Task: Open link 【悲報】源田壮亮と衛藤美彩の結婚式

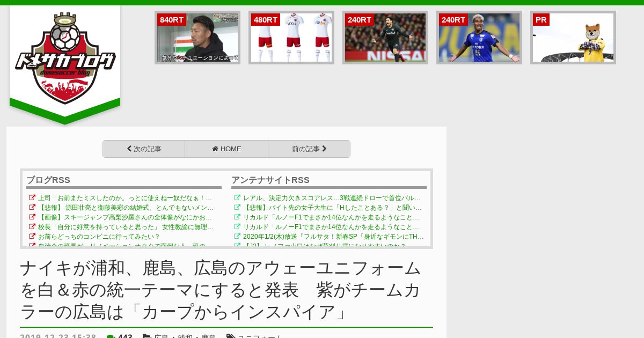Action: (x=126, y=208)
